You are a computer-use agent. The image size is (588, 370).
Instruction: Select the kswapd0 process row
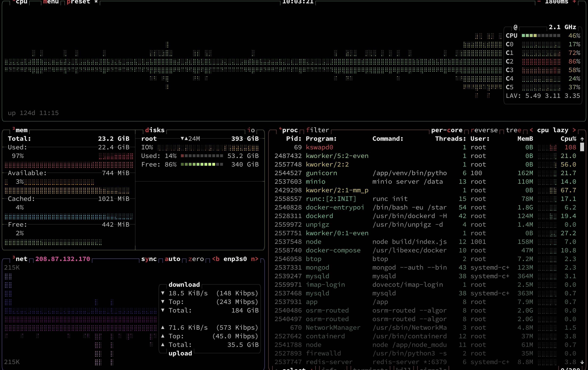[425, 147]
